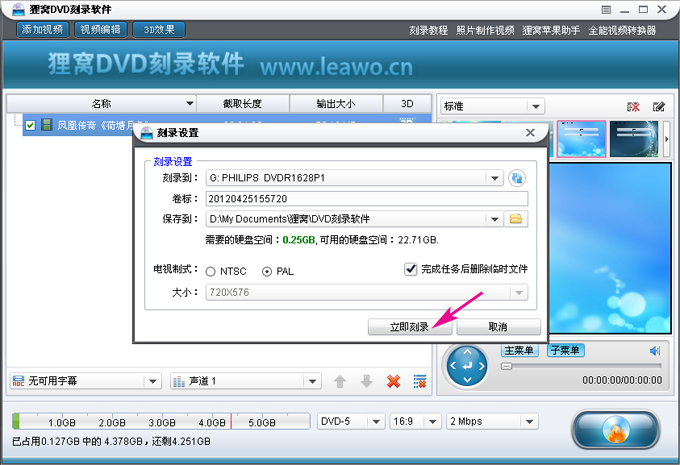
Task: Click the preview playback progress slider
Action: point(581,367)
